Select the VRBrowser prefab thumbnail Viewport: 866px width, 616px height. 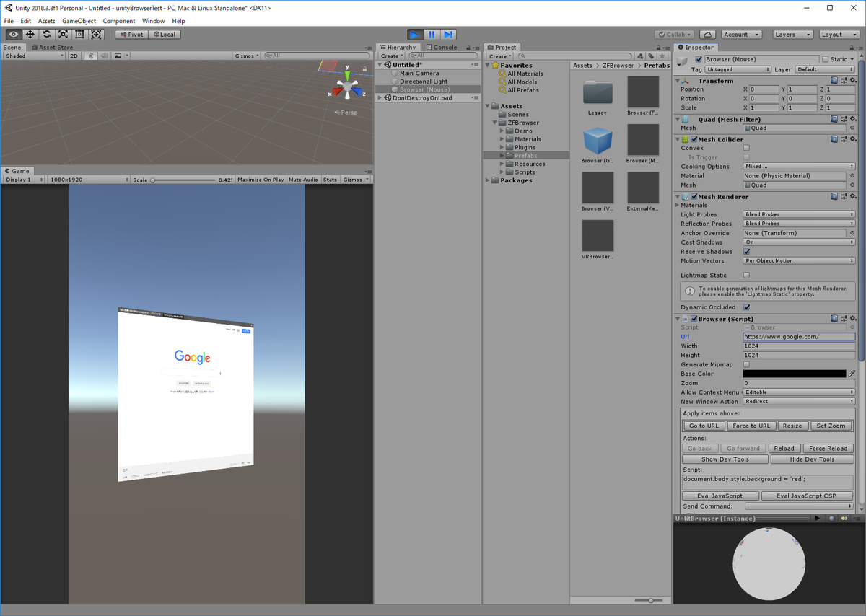[598, 235]
